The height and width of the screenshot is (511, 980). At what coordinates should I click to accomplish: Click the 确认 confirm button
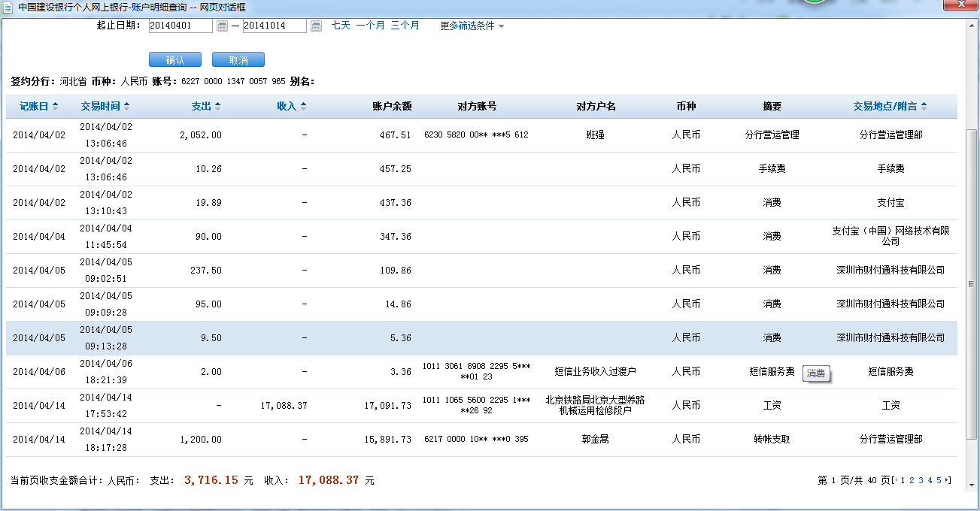click(175, 60)
